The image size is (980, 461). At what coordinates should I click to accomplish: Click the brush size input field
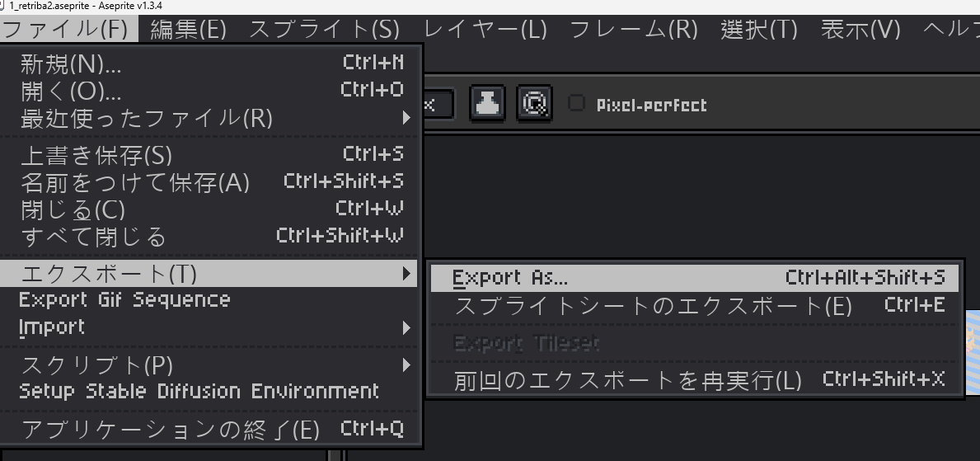[x=437, y=105]
